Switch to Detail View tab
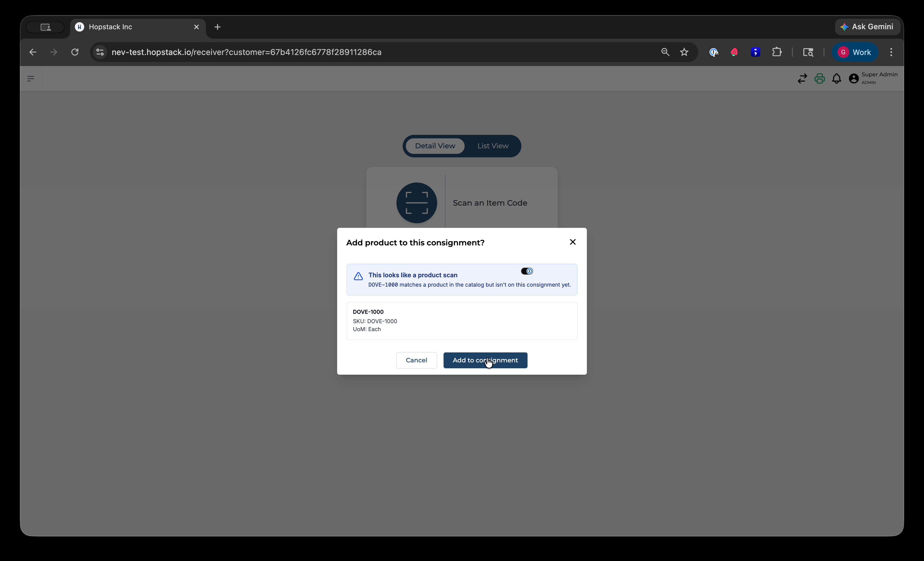The width and height of the screenshot is (924, 561). pos(435,146)
